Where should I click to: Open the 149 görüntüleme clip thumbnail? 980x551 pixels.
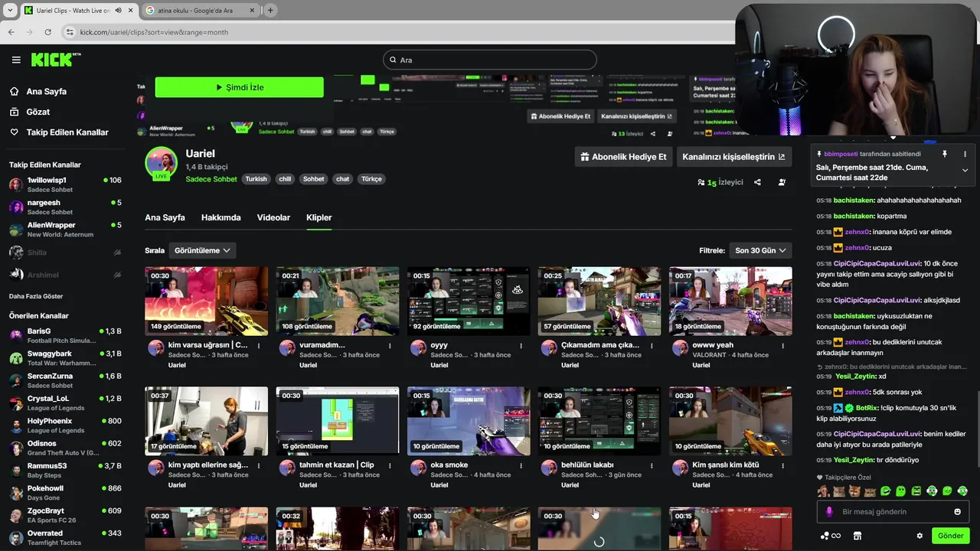coord(207,301)
